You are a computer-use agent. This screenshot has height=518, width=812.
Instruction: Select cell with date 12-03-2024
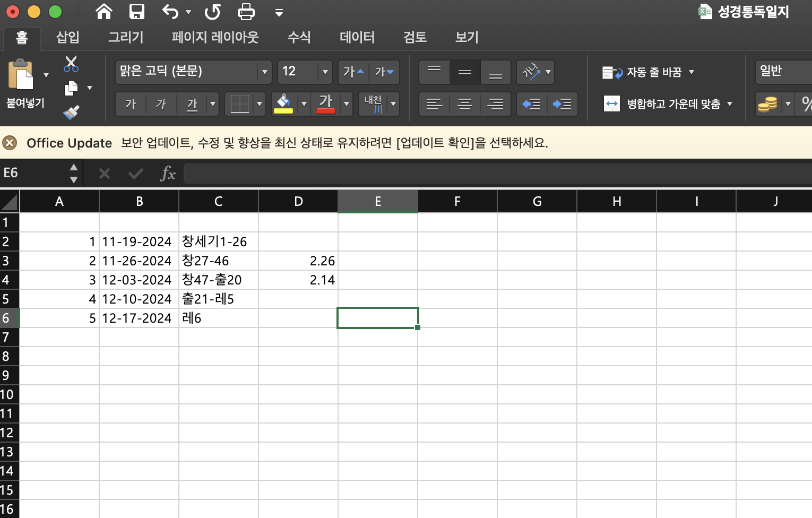[139, 280]
